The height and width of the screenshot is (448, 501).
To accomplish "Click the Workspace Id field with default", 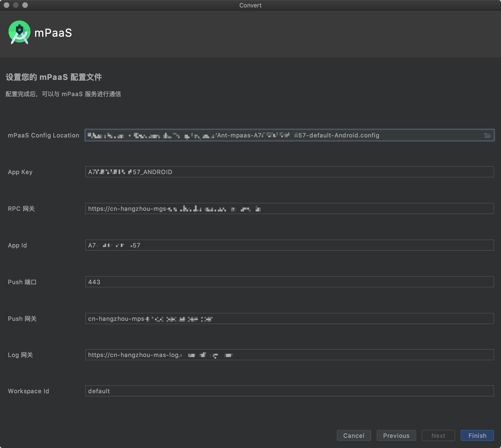I will coord(289,391).
